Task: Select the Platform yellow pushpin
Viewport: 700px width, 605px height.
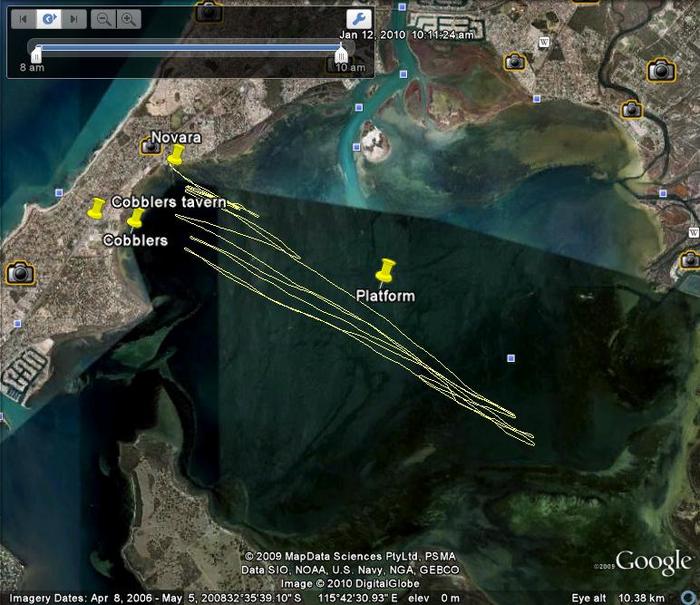Action: (x=385, y=269)
